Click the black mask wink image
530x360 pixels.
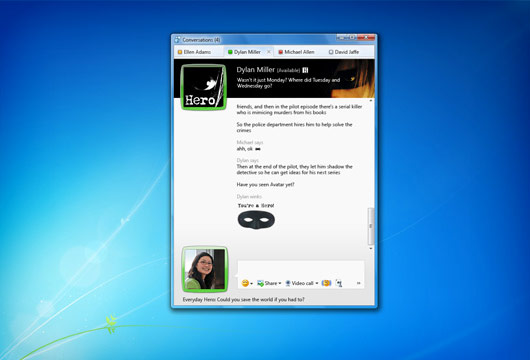pos(256,219)
